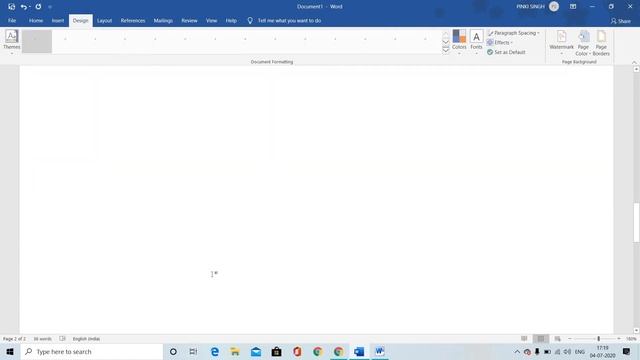Click the zoom percentage level
640x360 pixels.
(x=631, y=339)
